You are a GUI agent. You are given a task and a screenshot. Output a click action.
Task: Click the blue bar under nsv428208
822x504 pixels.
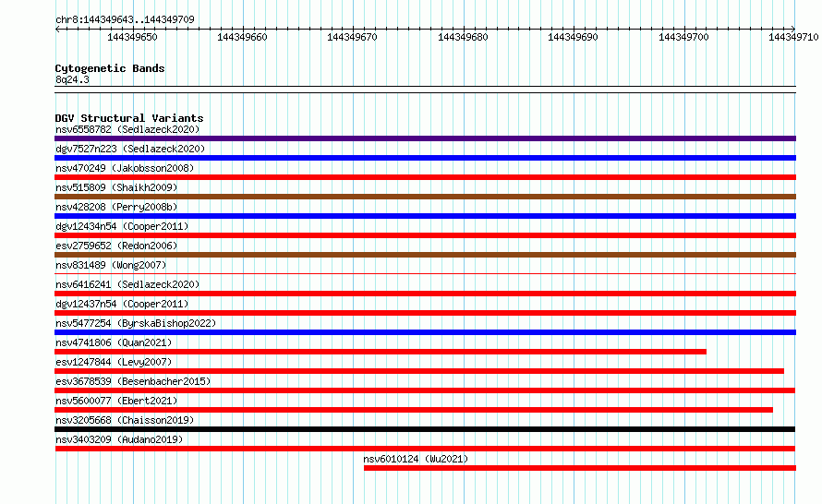pyautogui.click(x=425, y=216)
